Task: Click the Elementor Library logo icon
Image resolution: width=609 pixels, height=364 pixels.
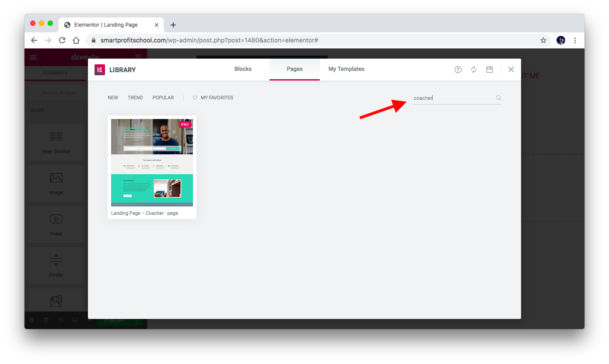Action: point(100,70)
